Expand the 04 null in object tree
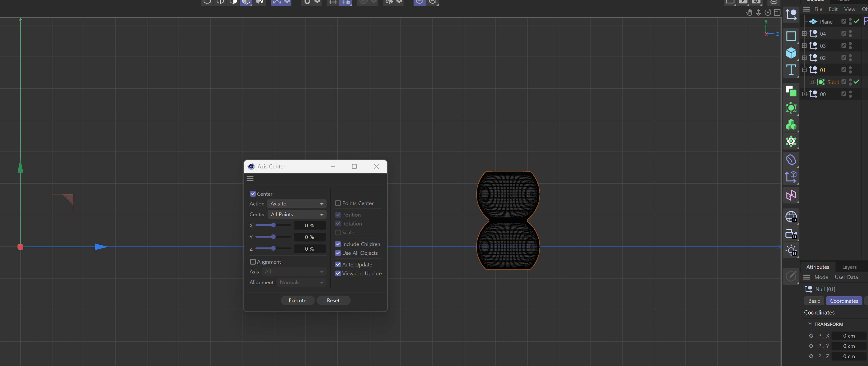 (x=804, y=34)
